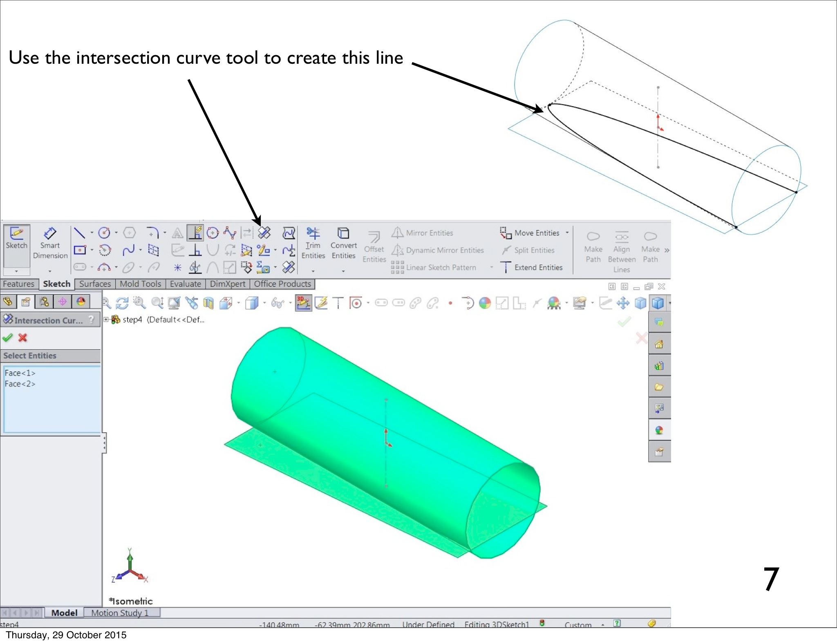Open the Line tool dropdown arrow
The width and height of the screenshot is (837, 644).
[92, 233]
